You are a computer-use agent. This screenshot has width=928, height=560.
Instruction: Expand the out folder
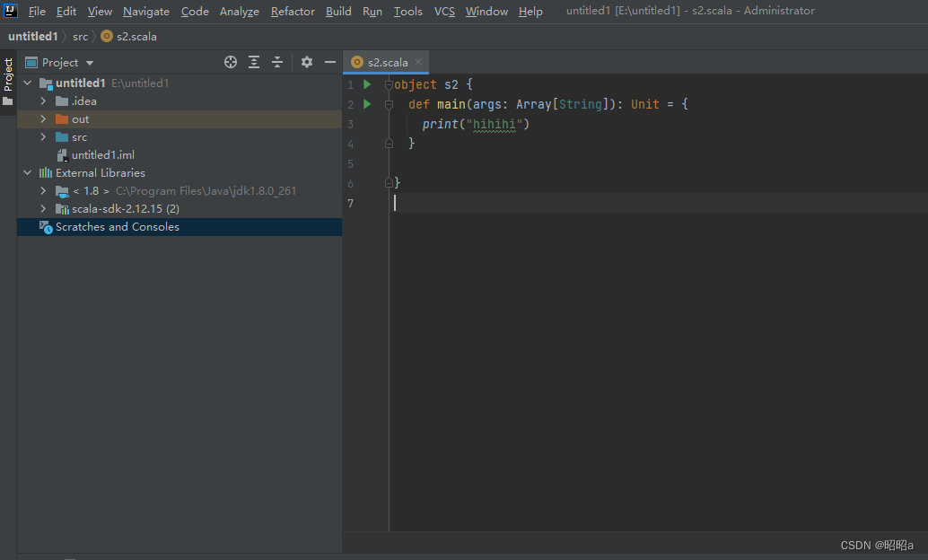click(43, 119)
